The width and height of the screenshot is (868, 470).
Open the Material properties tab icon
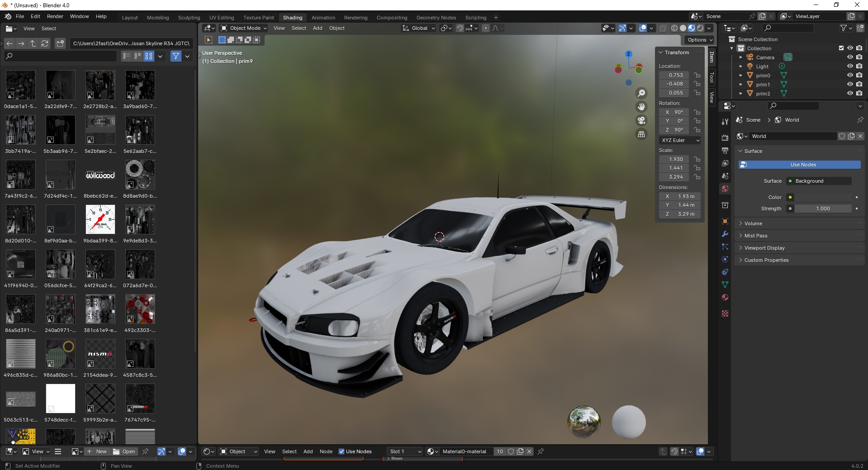pyautogui.click(x=725, y=297)
